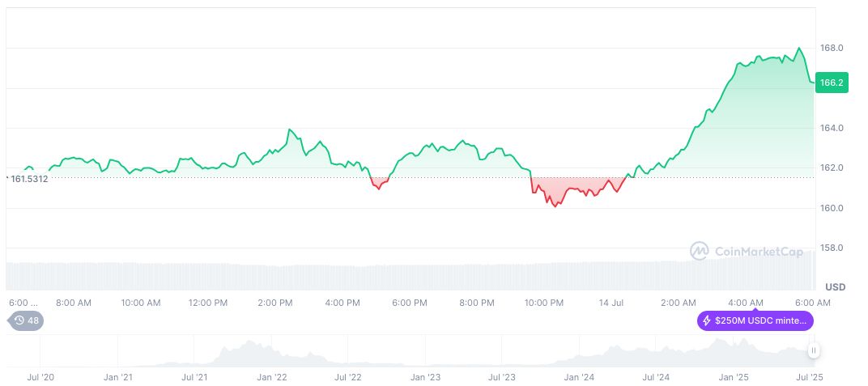Click the 8:00 PM time axis label
Screen dimensions: 868x386
[x=477, y=303]
